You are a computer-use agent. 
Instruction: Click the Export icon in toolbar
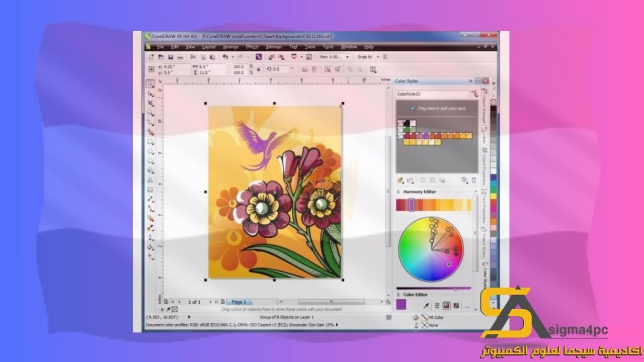click(281, 57)
